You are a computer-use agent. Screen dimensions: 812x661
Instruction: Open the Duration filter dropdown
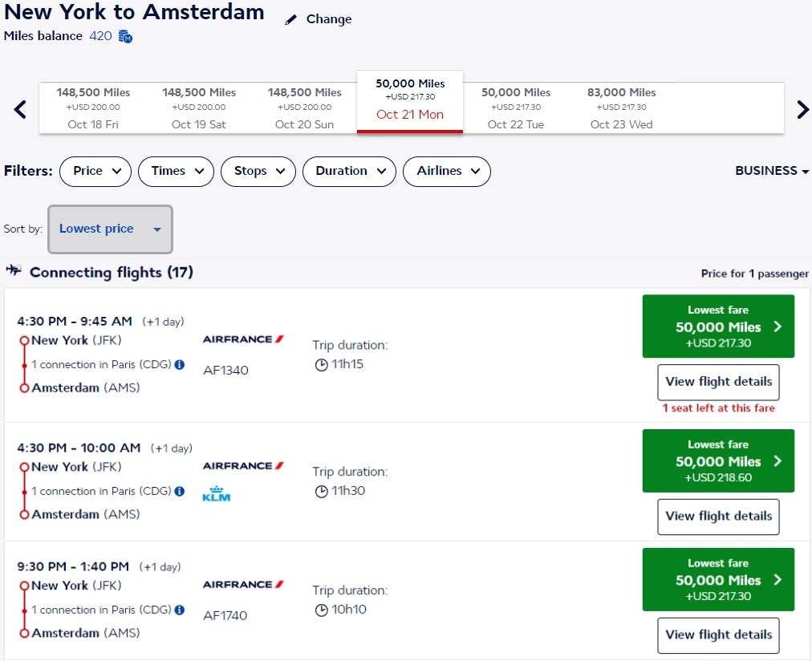tap(350, 172)
